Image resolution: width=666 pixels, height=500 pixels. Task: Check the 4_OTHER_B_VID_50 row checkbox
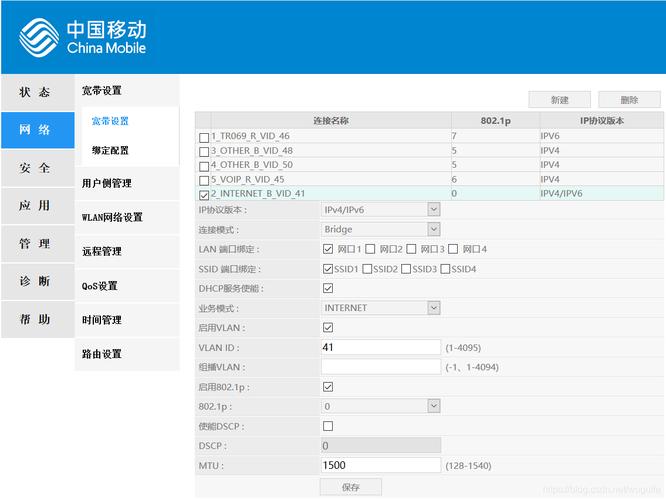pyautogui.click(x=204, y=166)
